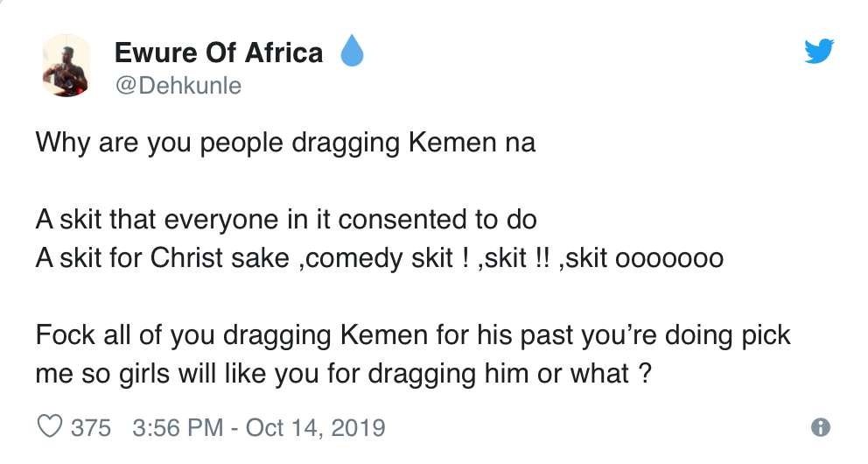Open the 3:56 PM timestamp link
This screenshot has height=464, width=868.
pos(178,427)
